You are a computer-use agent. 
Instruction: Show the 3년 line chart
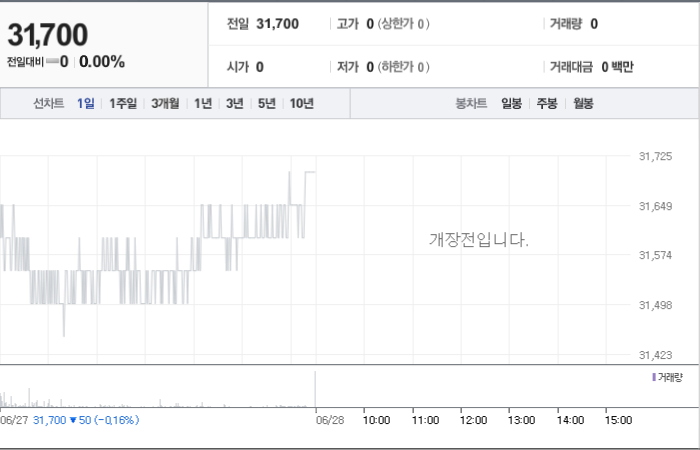coord(235,104)
